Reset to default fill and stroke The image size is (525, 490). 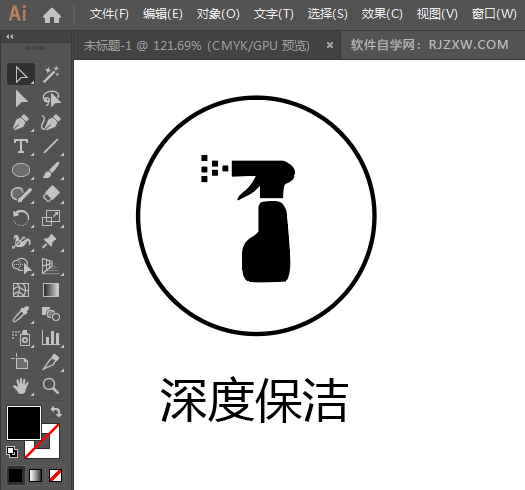coord(12,452)
